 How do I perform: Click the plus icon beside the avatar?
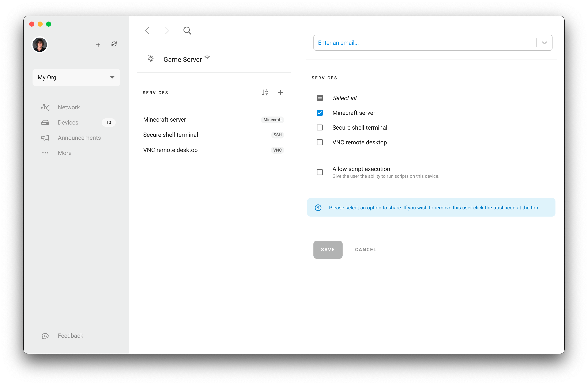[98, 45]
